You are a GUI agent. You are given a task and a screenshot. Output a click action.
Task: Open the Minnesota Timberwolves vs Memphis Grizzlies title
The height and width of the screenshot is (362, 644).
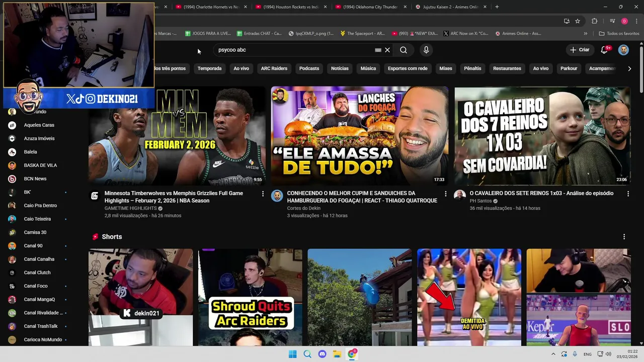(x=174, y=197)
